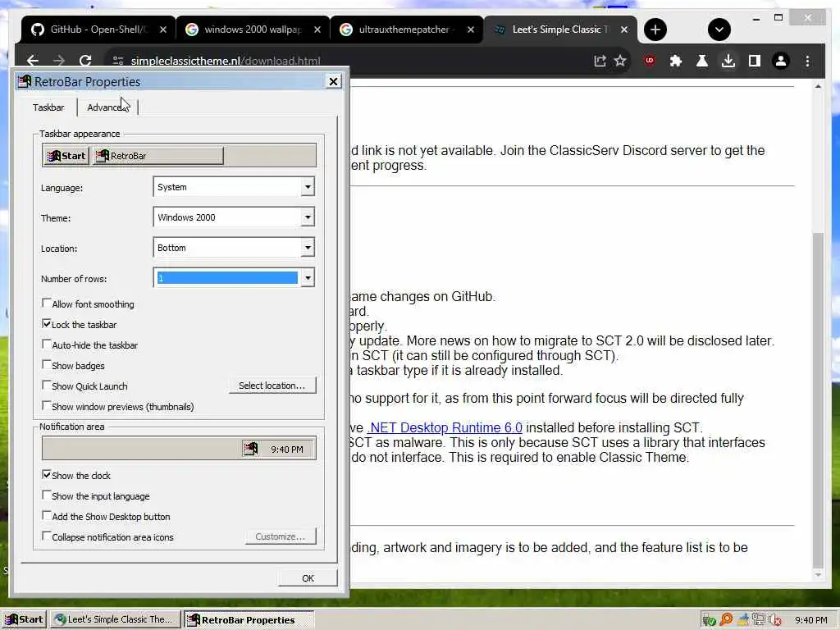840x630 pixels.
Task: Click OK in RetroBar Properties
Action: pyautogui.click(x=308, y=578)
